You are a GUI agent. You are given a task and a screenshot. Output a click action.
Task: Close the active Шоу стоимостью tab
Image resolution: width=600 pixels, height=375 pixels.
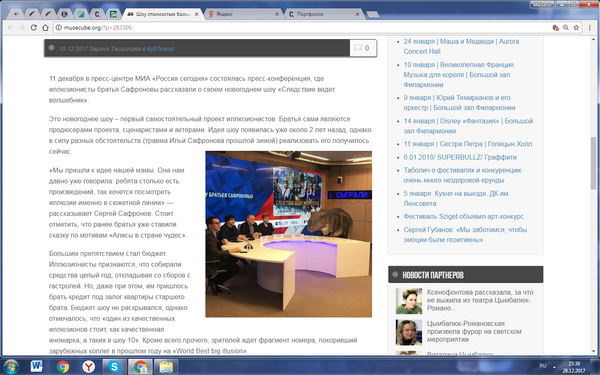coord(197,14)
